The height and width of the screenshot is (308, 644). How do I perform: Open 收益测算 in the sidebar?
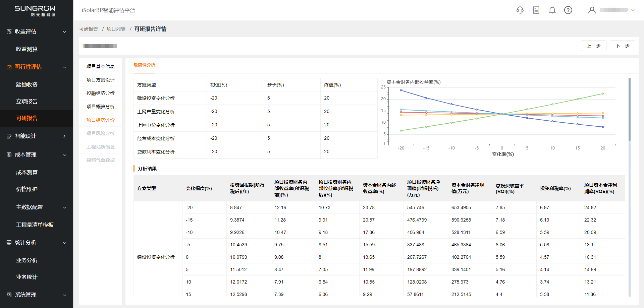click(27, 49)
